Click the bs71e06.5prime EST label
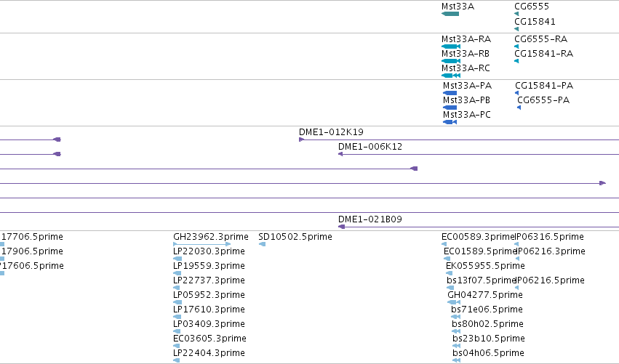This screenshot has width=619, height=364. click(487, 310)
